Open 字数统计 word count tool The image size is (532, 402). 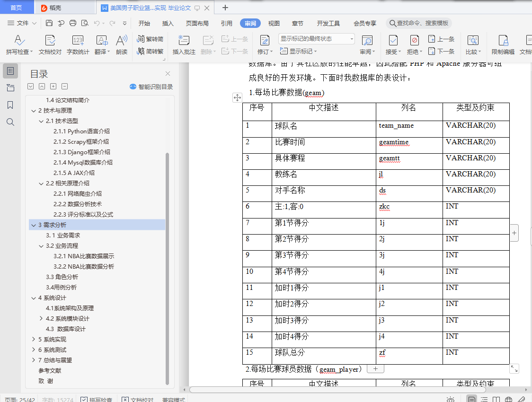tap(78, 45)
